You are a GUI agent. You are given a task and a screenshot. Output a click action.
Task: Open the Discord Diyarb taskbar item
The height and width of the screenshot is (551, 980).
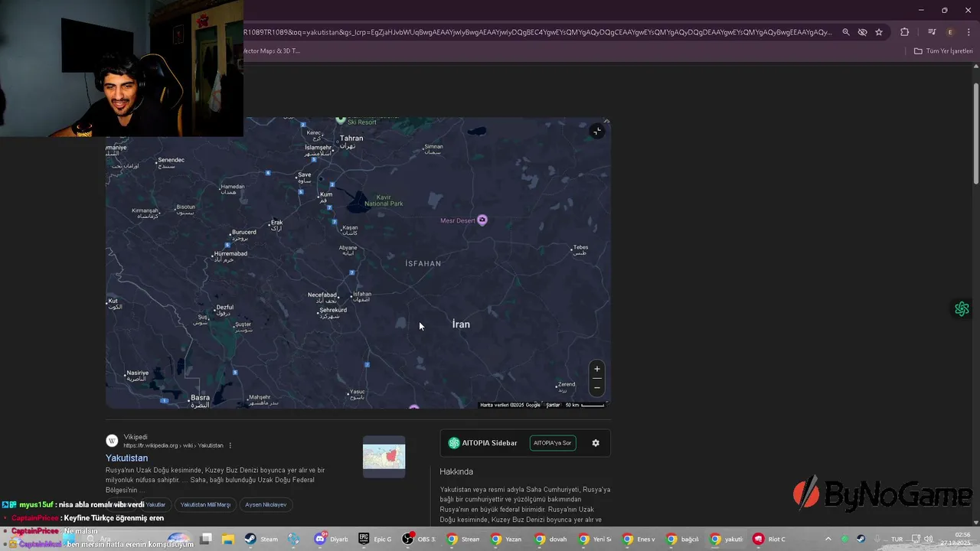[331, 539]
